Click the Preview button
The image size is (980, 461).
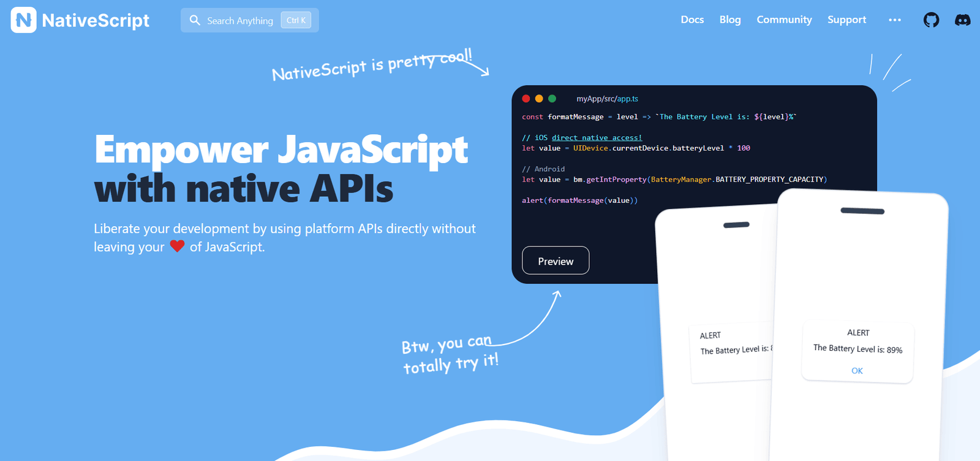click(x=556, y=261)
